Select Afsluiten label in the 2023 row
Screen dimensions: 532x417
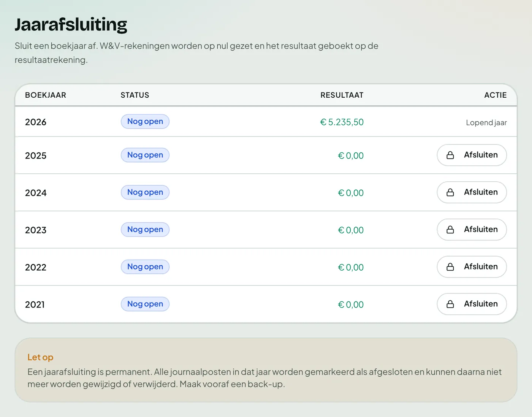click(x=481, y=229)
